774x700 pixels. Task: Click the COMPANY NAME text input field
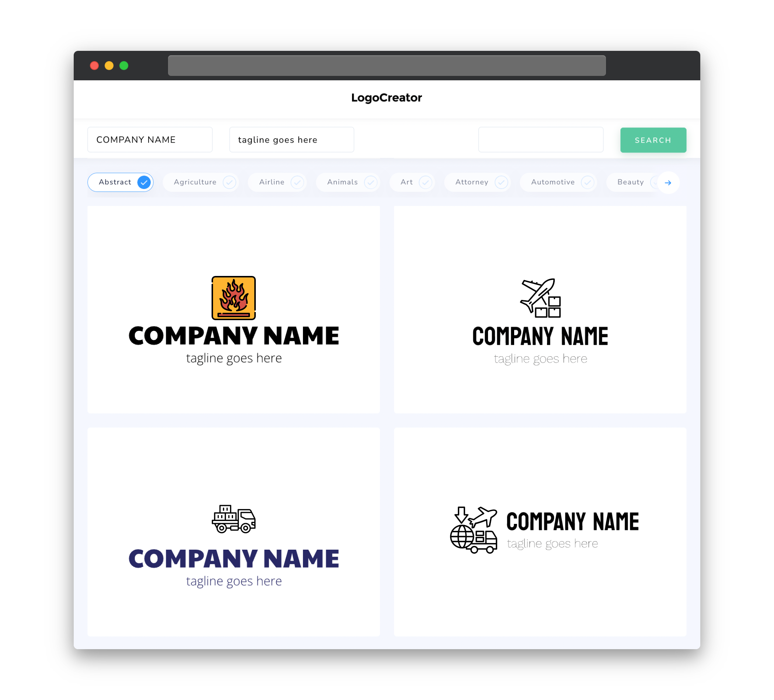(150, 140)
